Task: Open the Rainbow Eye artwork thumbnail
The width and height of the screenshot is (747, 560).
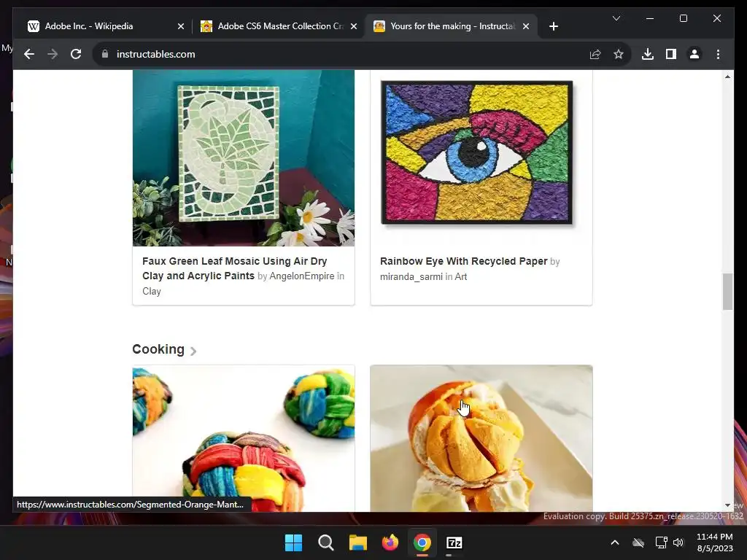Action: pos(481,158)
